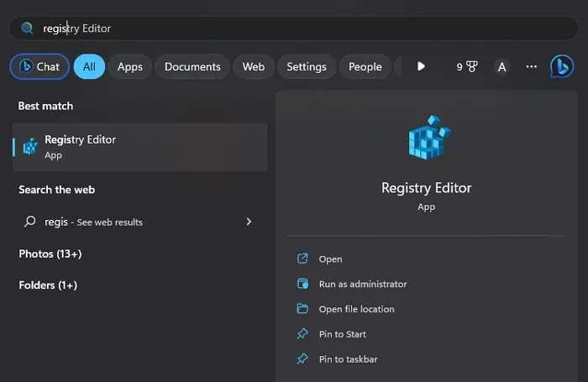The image size is (588, 382).
Task: Click the Registry Editor icon in Best match
Action: (x=30, y=147)
